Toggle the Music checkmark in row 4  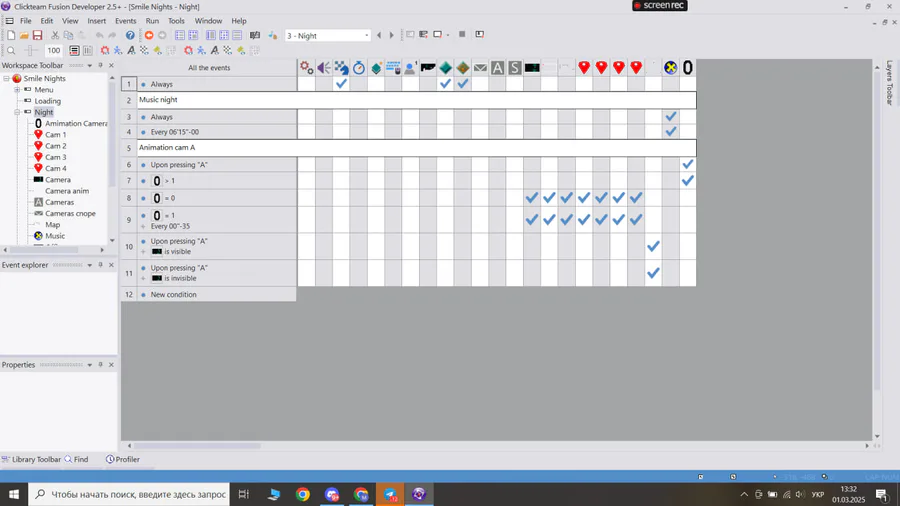tap(670, 131)
